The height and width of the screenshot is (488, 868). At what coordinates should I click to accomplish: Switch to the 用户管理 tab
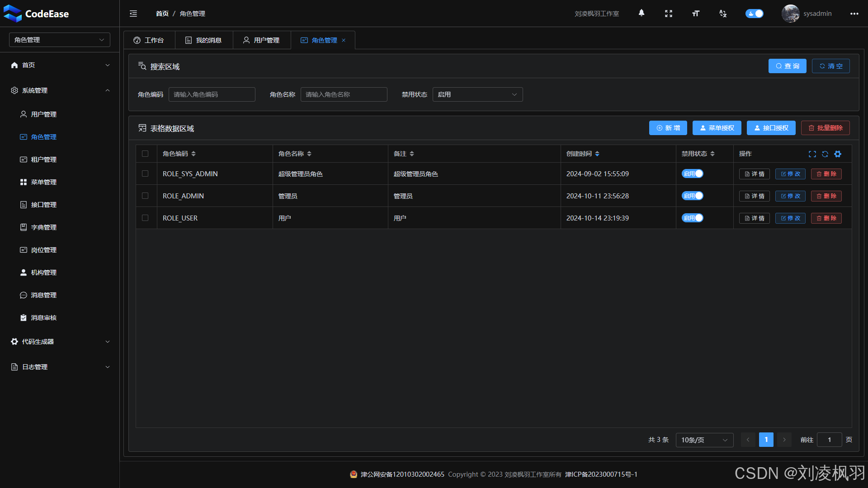tap(262, 40)
